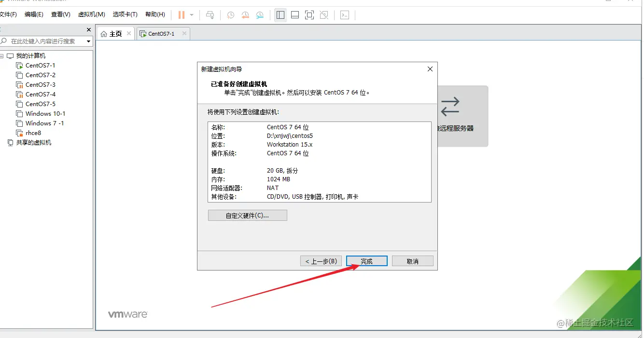Click the revert to snapshot icon
644x338 pixels.
(245, 15)
